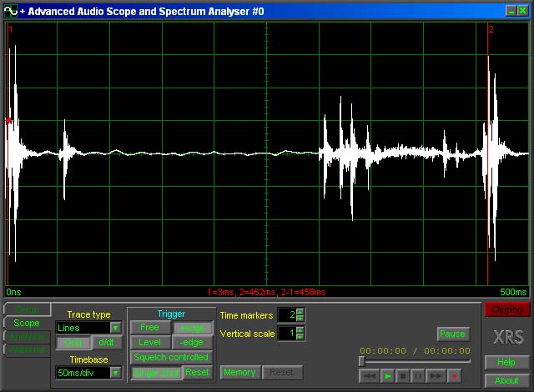Image resolution: width=534 pixels, height=392 pixels.
Task: Click the waveform application icon in the title bar
Action: click(11, 11)
